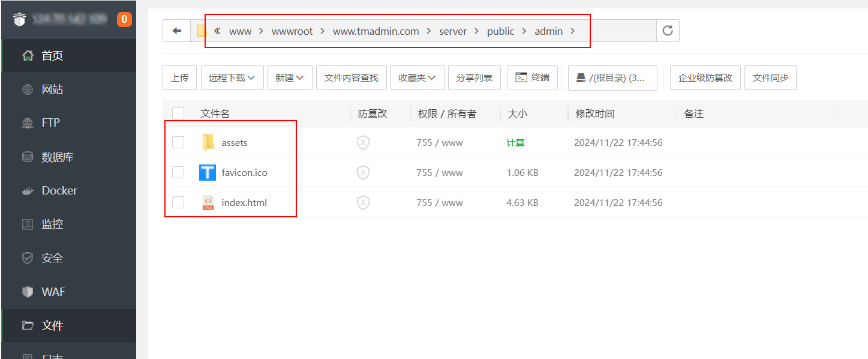Go to Docker in the sidebar

pyautogui.click(x=59, y=191)
